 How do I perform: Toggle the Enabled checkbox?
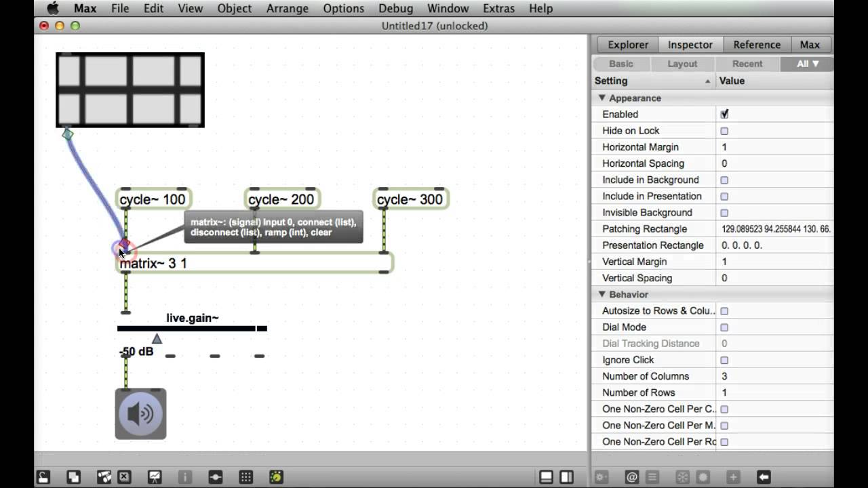[x=724, y=115]
